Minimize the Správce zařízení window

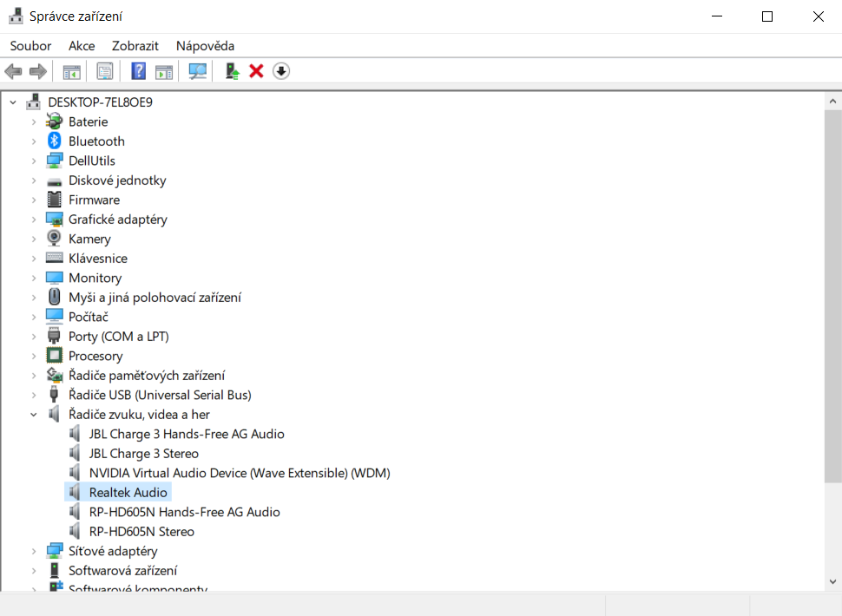[717, 16]
